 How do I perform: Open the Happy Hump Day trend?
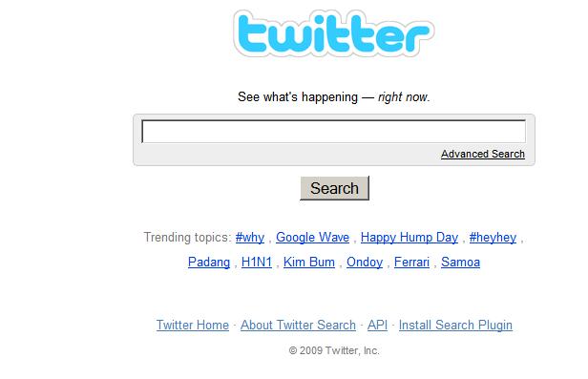pos(409,238)
